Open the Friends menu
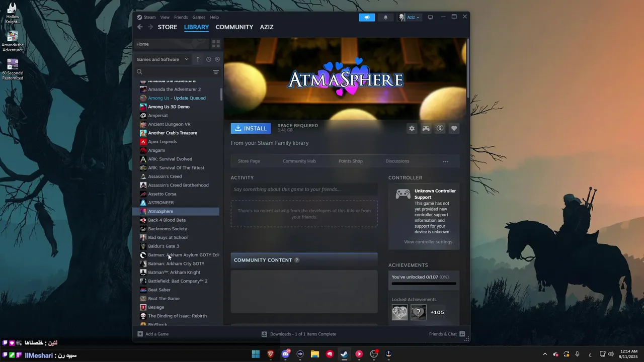Screen dimensions: 644x362 point(181,17)
